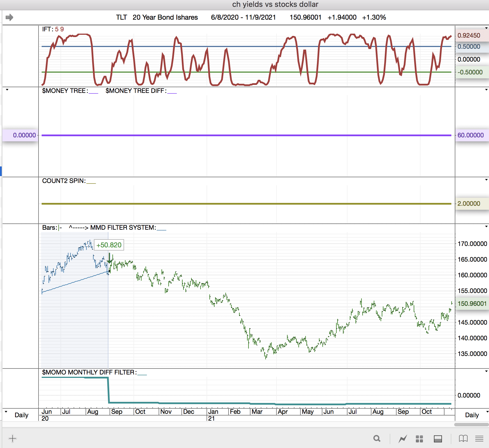Click the split pane layout icon
The height and width of the screenshot is (448, 489).
(x=438, y=439)
